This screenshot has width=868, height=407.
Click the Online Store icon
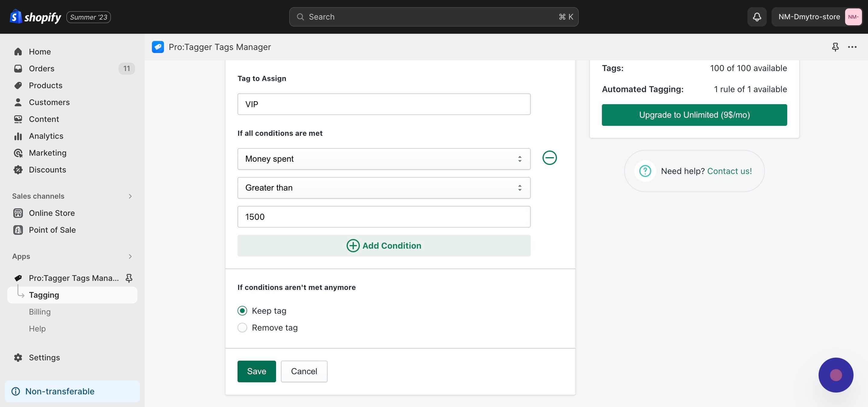(18, 213)
